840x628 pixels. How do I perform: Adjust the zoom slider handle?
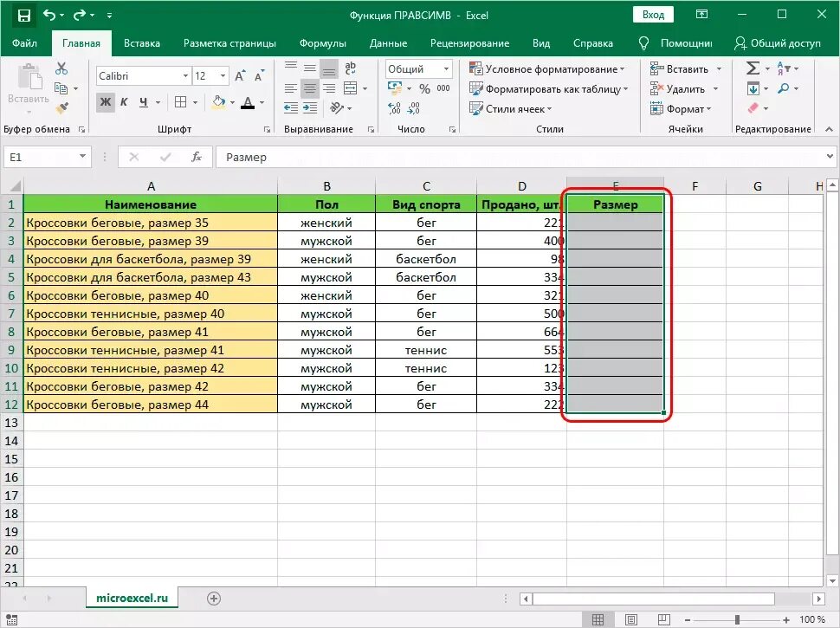pos(738,620)
